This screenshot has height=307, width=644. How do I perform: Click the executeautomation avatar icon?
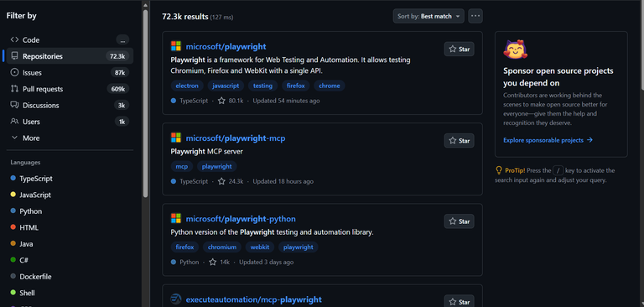tap(176, 299)
